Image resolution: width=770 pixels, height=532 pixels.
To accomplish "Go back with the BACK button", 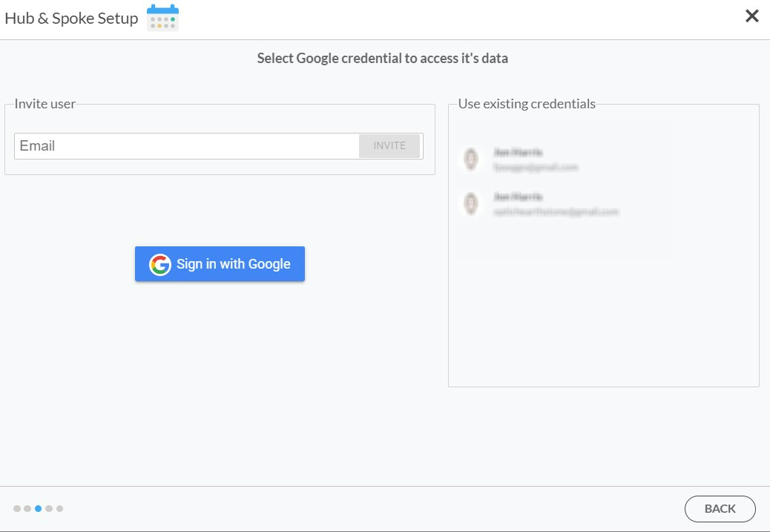I will coord(720,509).
